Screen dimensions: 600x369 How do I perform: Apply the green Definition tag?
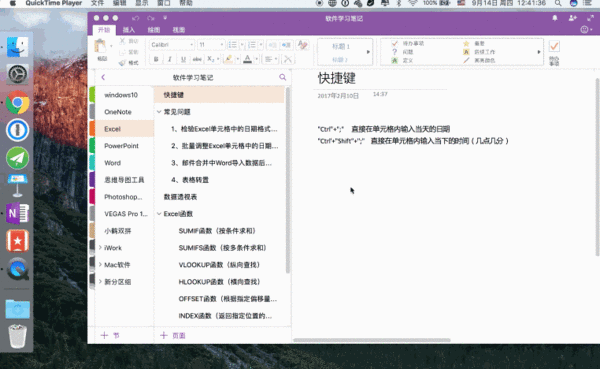coord(395,60)
